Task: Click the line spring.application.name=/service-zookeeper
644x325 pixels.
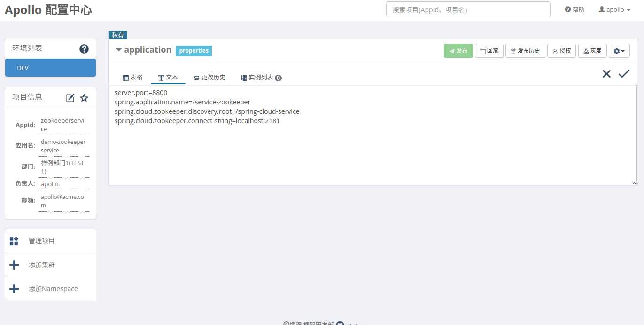Action: coord(182,102)
